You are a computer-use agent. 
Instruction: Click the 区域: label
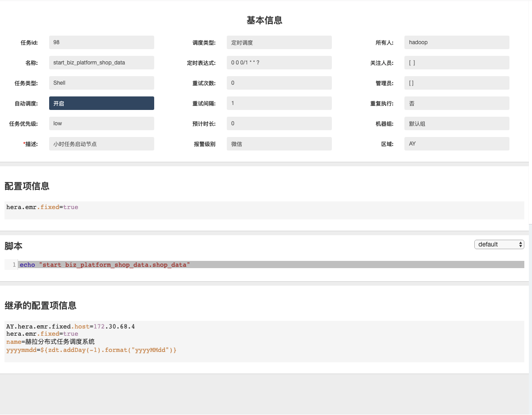click(387, 144)
